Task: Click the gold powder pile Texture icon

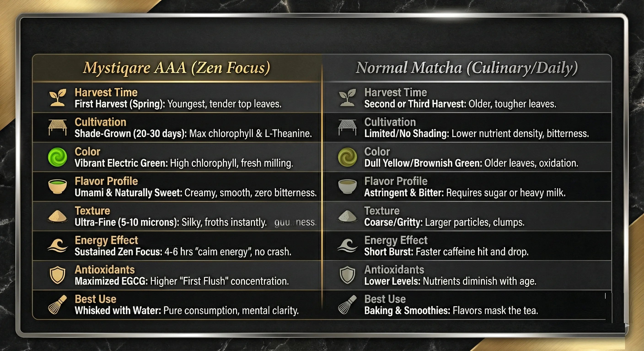Action: [x=57, y=216]
